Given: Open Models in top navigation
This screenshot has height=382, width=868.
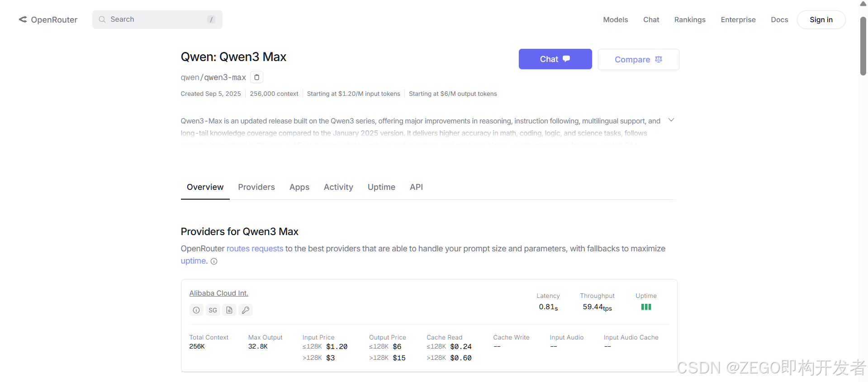Looking at the screenshot, I should (x=616, y=19).
